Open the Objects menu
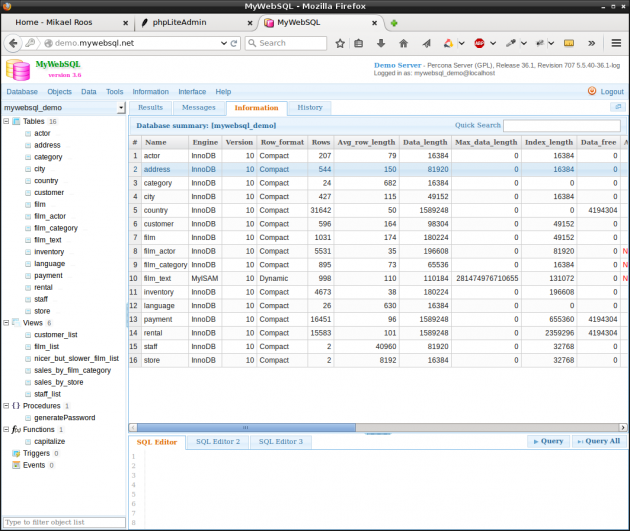The height and width of the screenshot is (531, 630). click(59, 92)
